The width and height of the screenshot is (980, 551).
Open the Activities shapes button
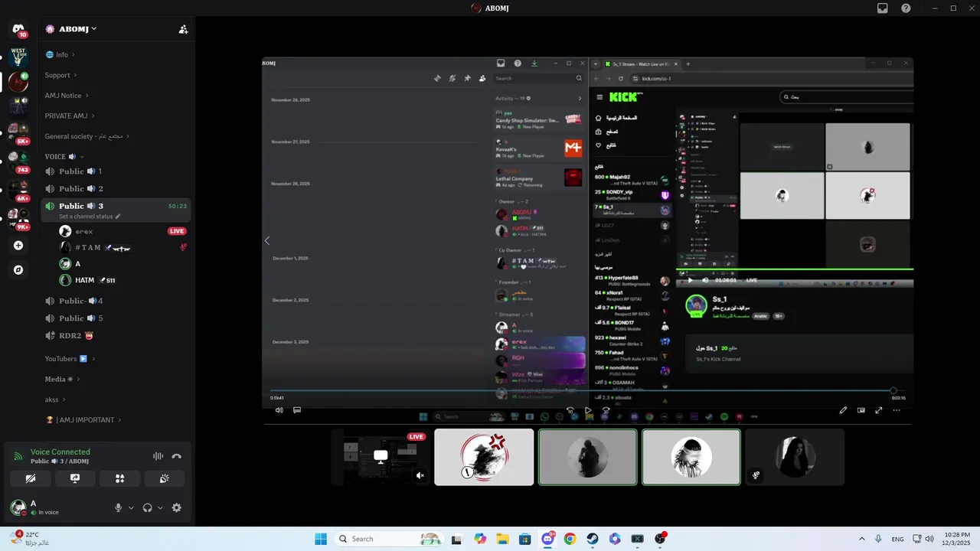click(120, 478)
